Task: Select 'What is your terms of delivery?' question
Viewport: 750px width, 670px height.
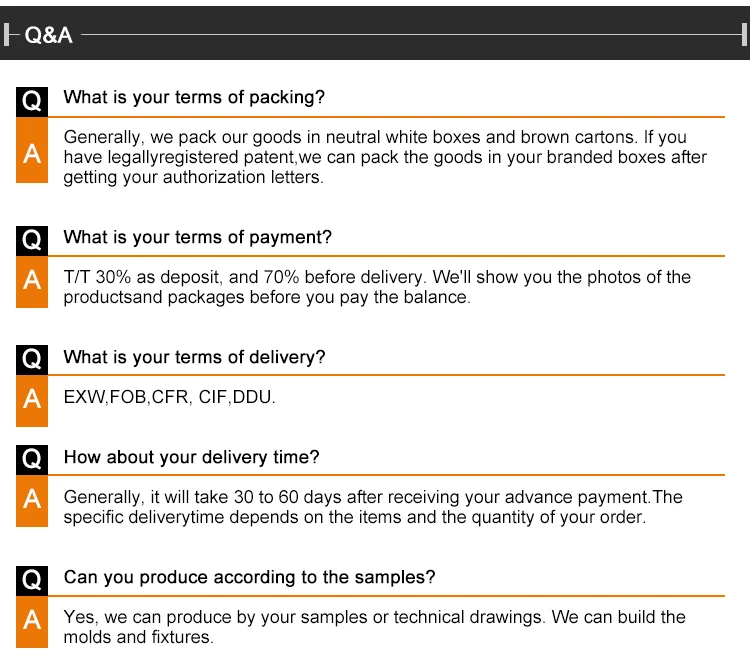Action: (194, 358)
